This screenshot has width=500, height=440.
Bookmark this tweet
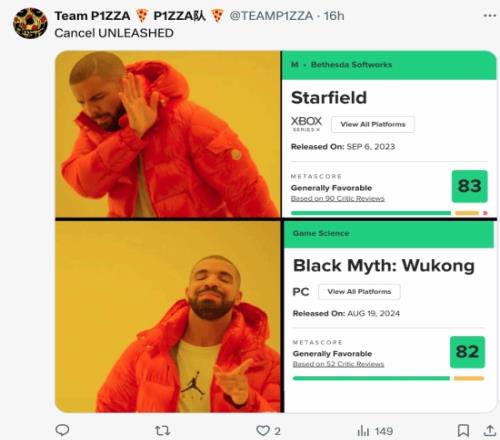click(x=463, y=430)
